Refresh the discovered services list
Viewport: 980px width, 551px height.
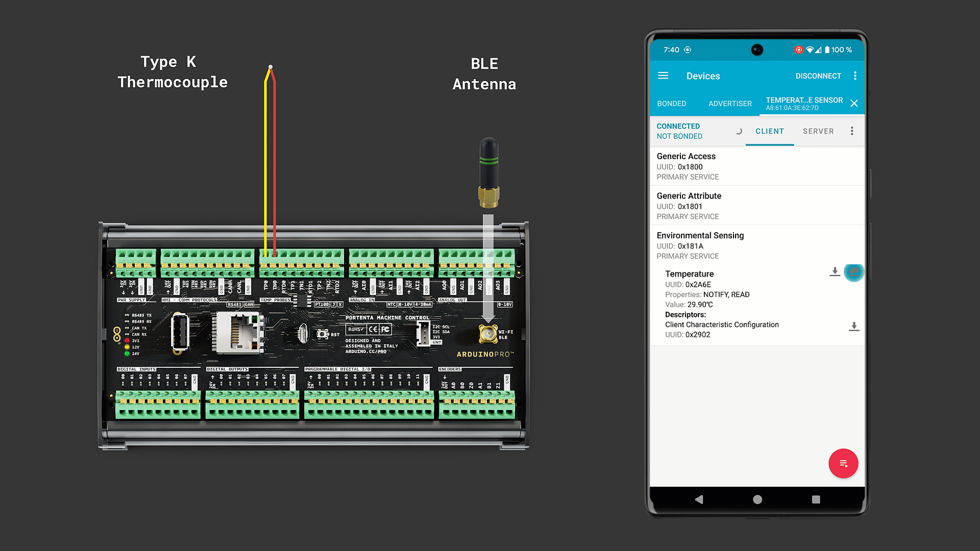739,131
